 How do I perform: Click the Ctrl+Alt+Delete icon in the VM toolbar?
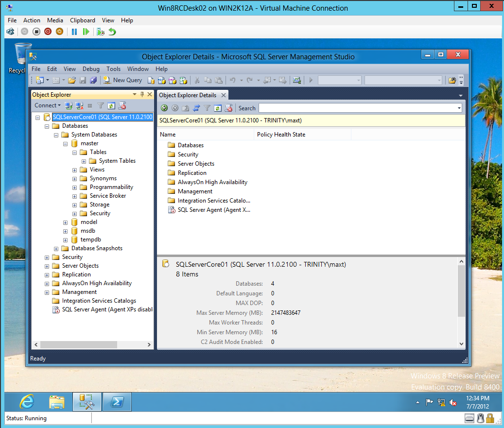point(10,32)
